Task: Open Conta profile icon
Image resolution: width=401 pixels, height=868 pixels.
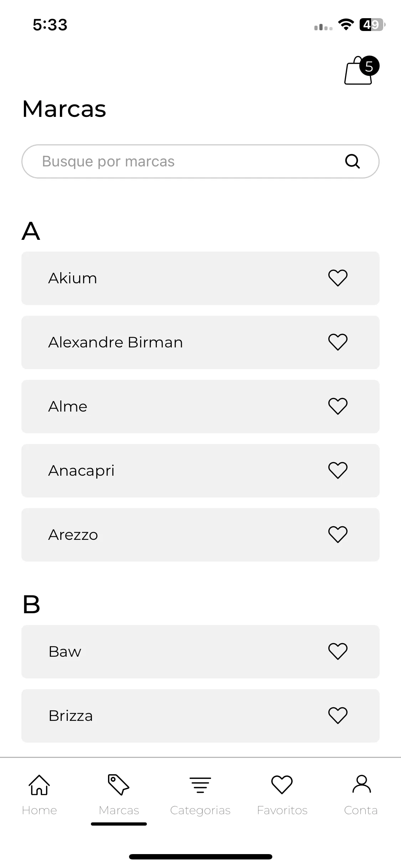Action: point(361,784)
